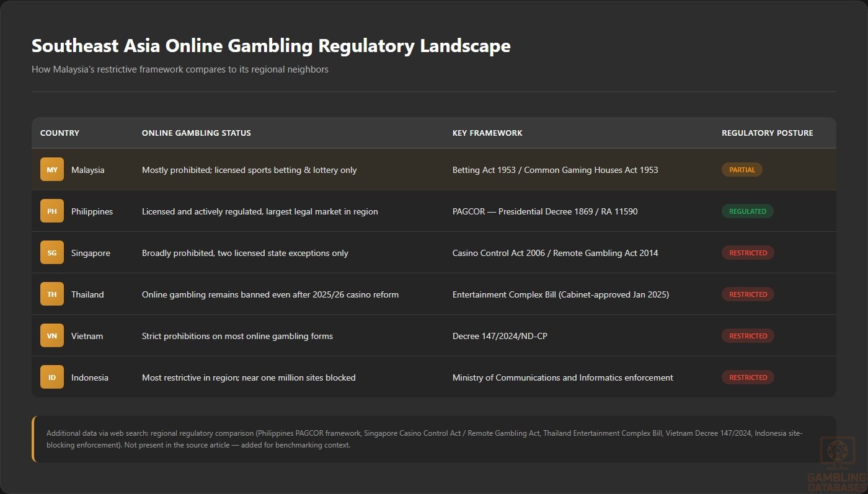This screenshot has width=868, height=494.
Task: Click the PAGCOR Presidential Decree 1869 cell
Action: pyautogui.click(x=545, y=211)
